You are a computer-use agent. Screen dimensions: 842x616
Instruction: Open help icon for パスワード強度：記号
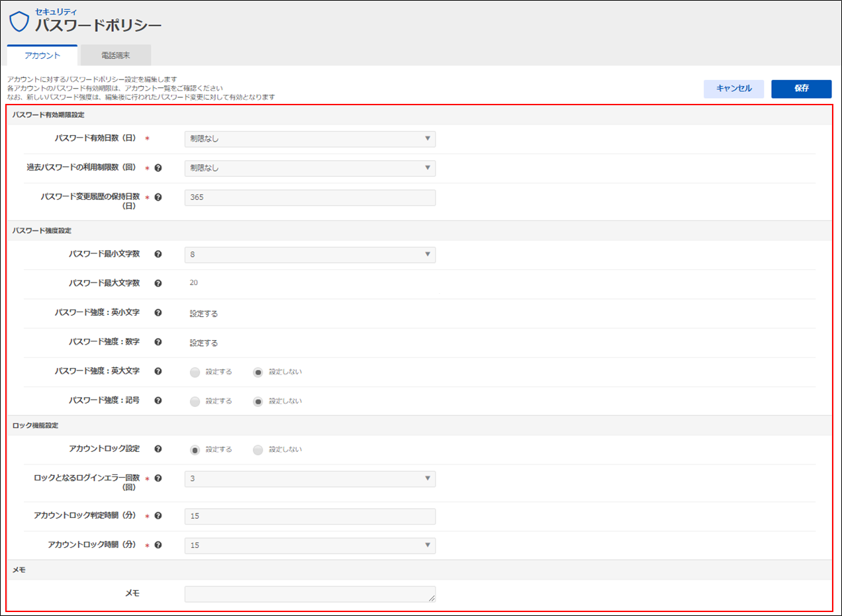(x=158, y=400)
